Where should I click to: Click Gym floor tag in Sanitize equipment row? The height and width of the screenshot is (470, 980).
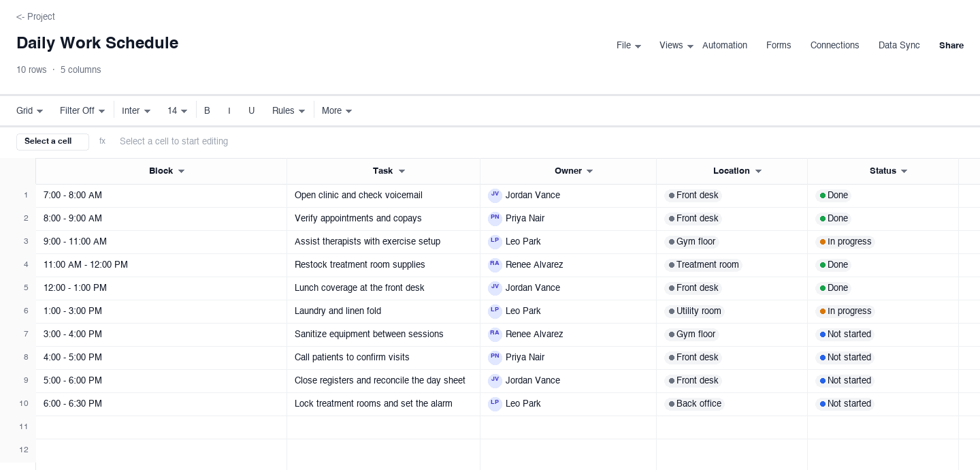pyautogui.click(x=692, y=334)
